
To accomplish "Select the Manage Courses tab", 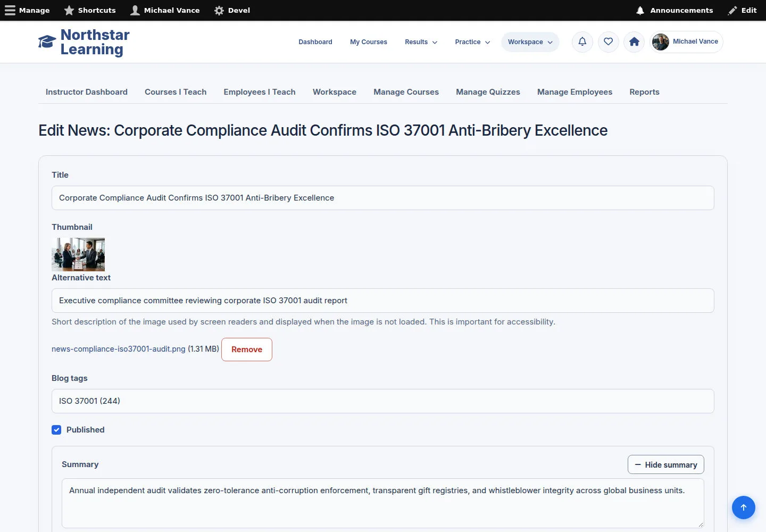I will click(406, 92).
